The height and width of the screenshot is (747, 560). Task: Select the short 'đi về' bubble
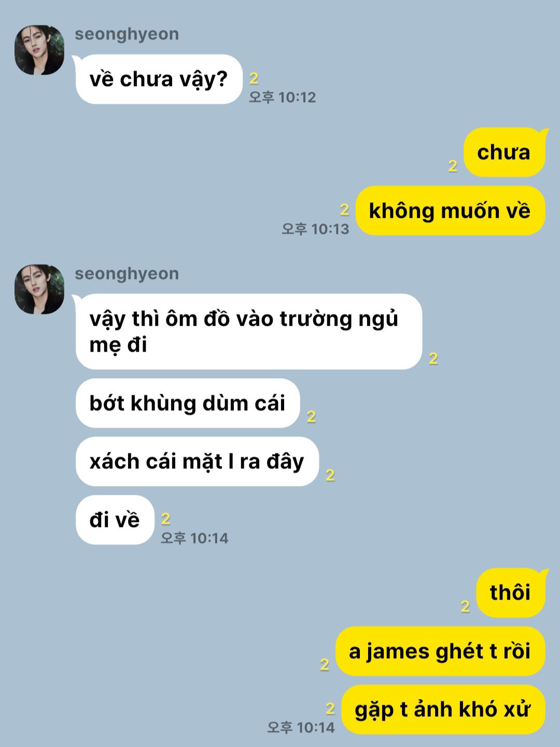115,520
